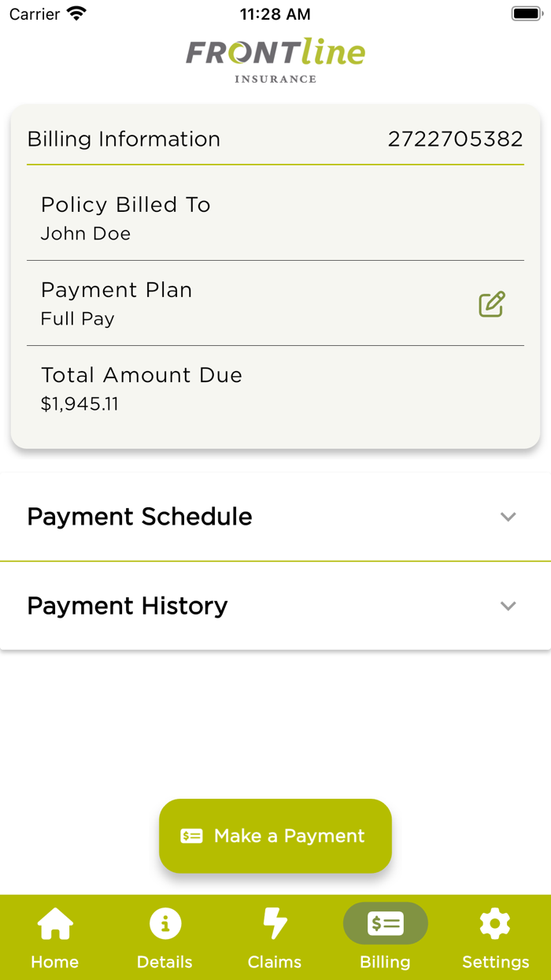Tap the Billing dollar card icon
The image size is (551, 980).
[x=386, y=923]
